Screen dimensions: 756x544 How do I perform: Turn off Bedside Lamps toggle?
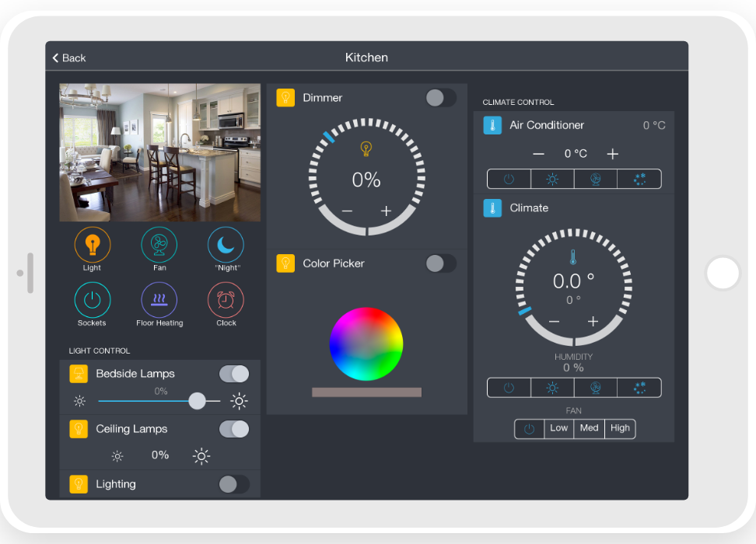[x=234, y=374]
